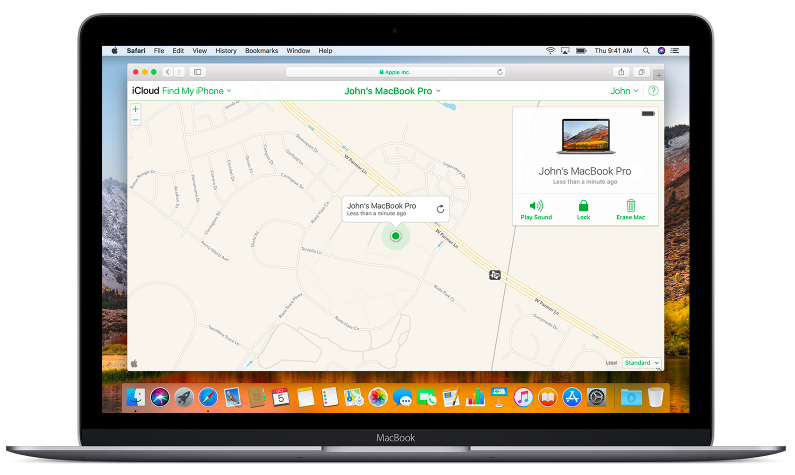Open Maps from the Dock

pos(353,397)
